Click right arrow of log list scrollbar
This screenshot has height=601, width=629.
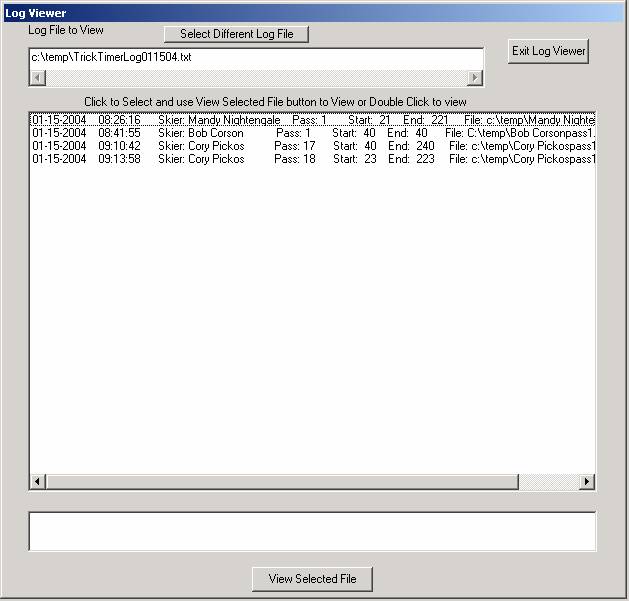pyautogui.click(x=587, y=482)
